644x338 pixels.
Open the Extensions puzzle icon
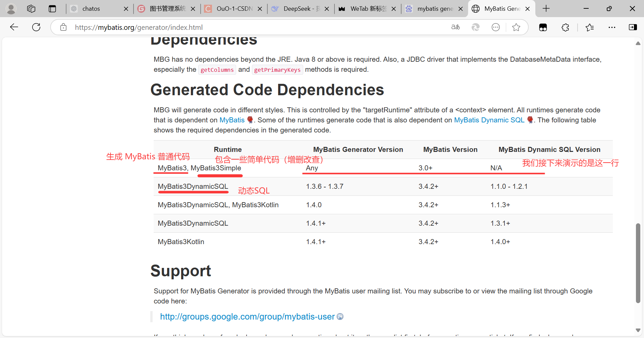(x=565, y=27)
